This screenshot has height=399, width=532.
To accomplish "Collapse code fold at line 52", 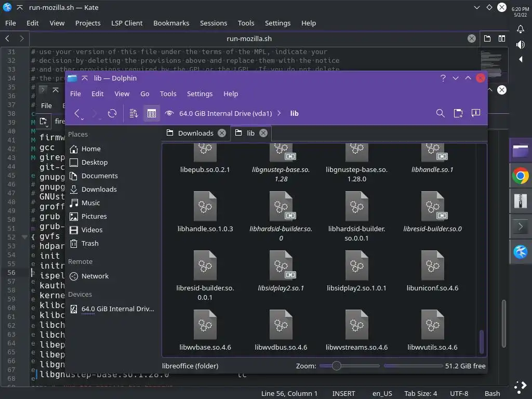I will (24, 237).
